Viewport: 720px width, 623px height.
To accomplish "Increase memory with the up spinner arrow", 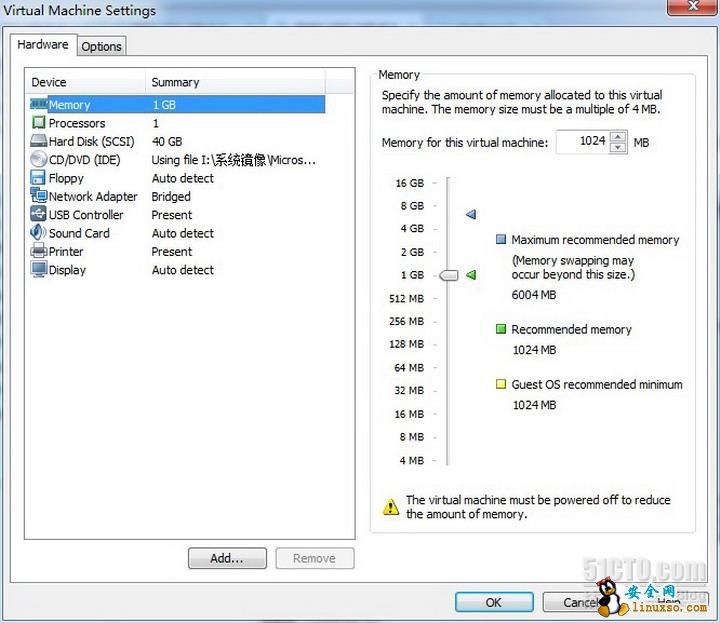I will pos(618,137).
